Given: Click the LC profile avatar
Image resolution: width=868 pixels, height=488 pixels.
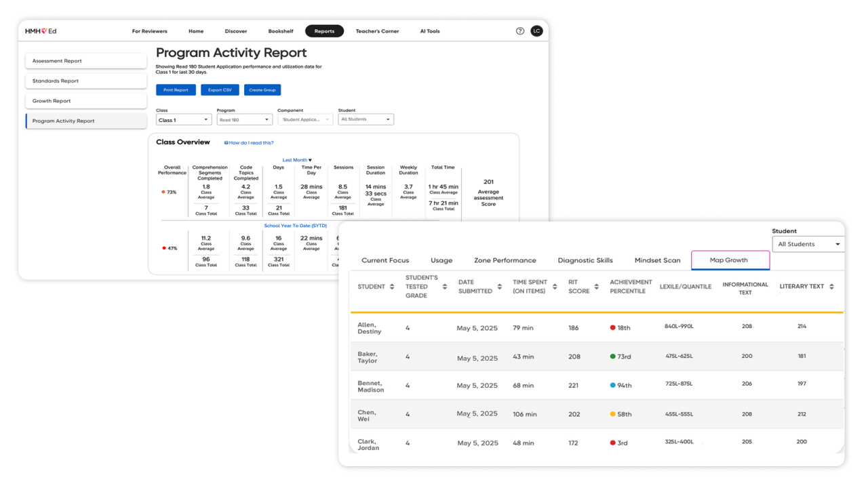Looking at the screenshot, I should click(x=536, y=30).
